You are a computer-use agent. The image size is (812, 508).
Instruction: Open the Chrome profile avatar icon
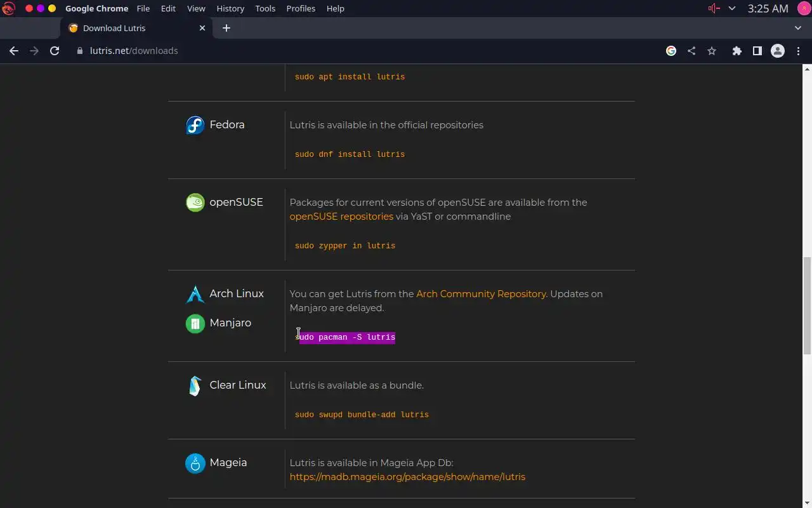tap(777, 51)
